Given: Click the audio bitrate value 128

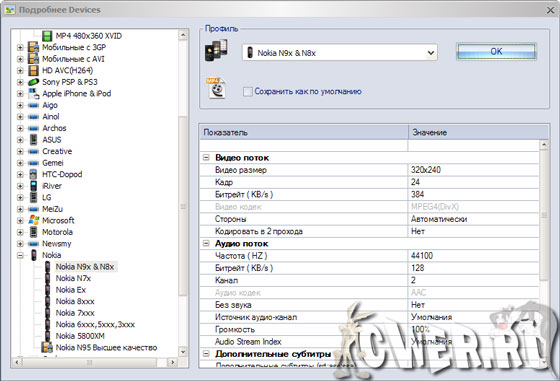Looking at the screenshot, I should (x=417, y=268).
